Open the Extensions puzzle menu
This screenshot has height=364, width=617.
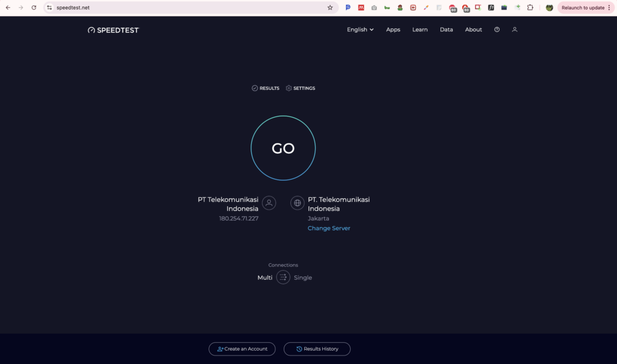click(530, 7)
